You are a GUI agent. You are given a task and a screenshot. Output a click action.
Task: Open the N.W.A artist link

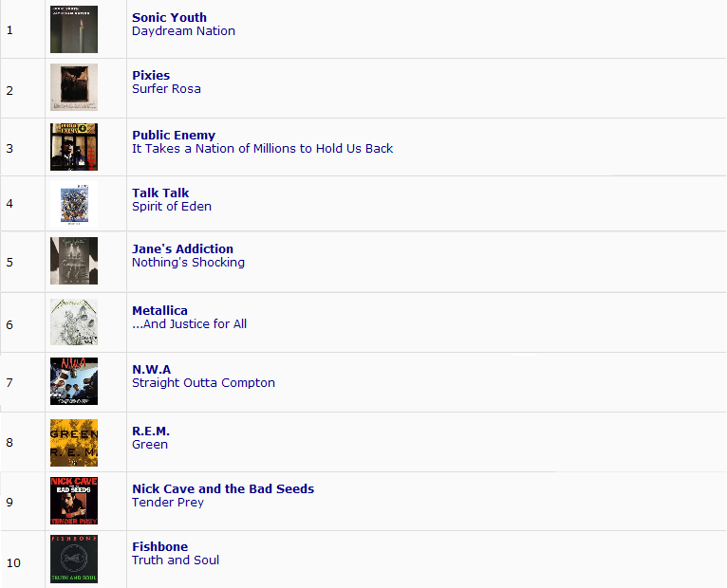(151, 369)
